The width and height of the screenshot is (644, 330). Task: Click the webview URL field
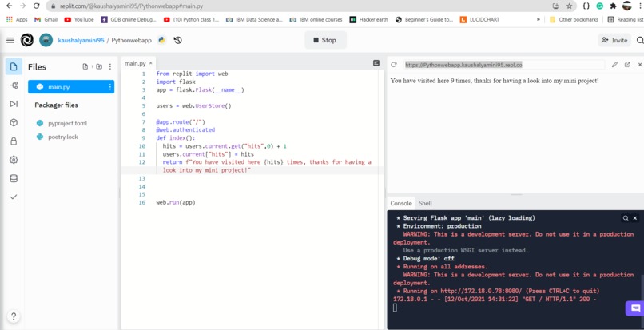[x=504, y=65]
